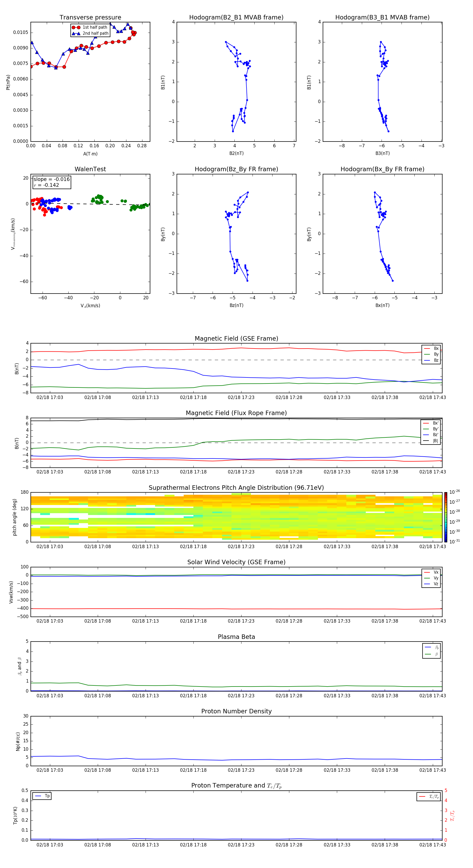Click the "A(T·m)" x-axis label
Viewport: 473px width, 868px height.
[90, 154]
